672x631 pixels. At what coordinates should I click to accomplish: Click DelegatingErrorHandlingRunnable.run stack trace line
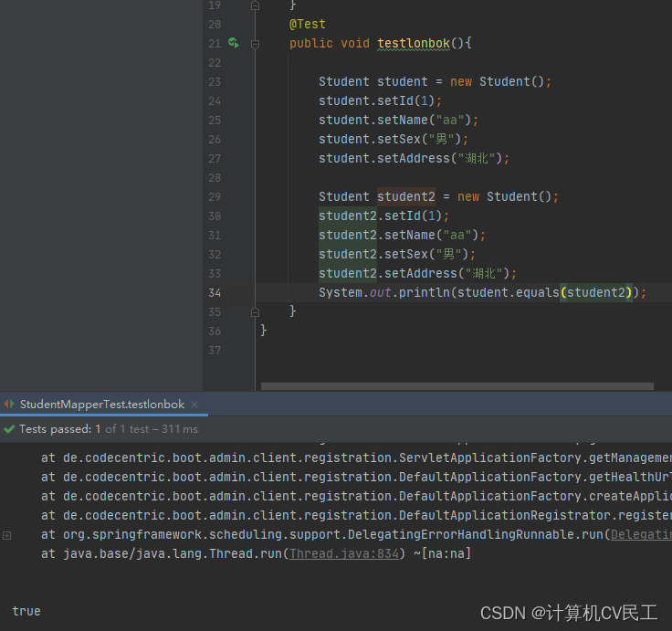coord(357,534)
